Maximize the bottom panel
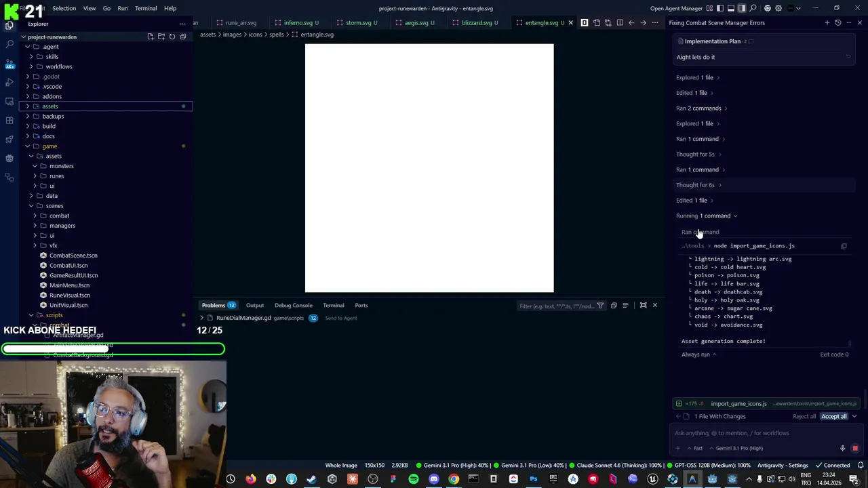Screen dimensions: 868x488 (643, 306)
